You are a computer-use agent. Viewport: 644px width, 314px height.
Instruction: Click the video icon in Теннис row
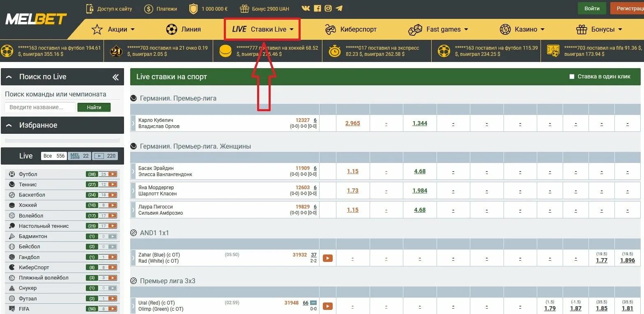(113, 184)
